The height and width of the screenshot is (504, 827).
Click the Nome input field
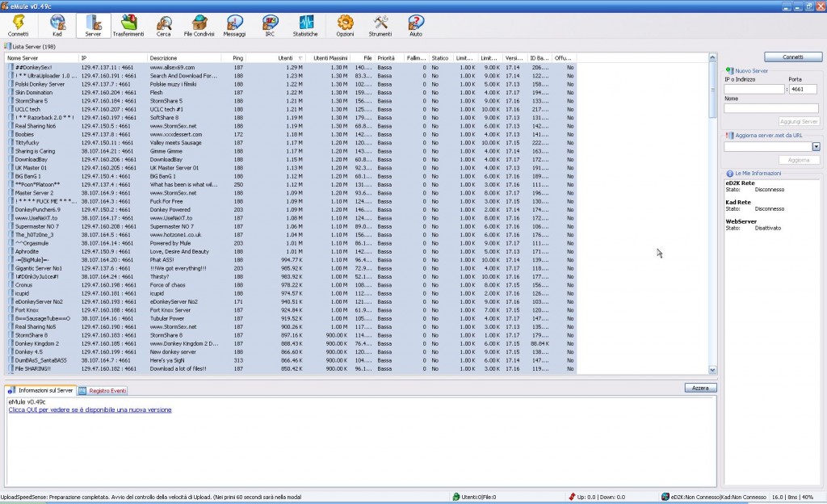point(771,108)
